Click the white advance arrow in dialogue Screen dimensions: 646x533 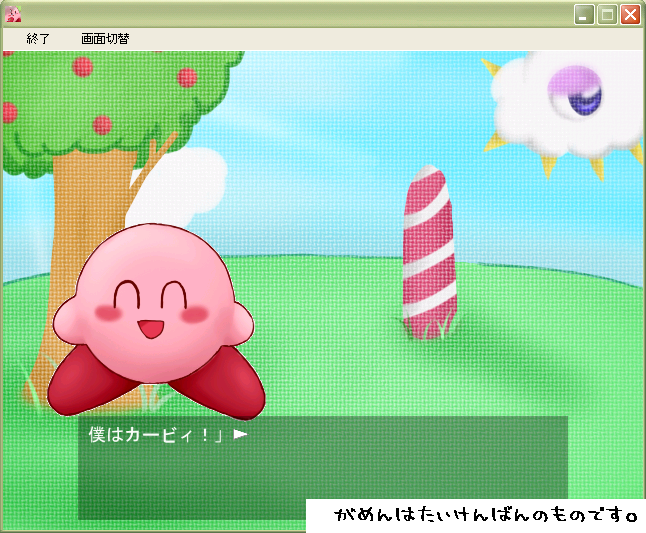point(240,434)
